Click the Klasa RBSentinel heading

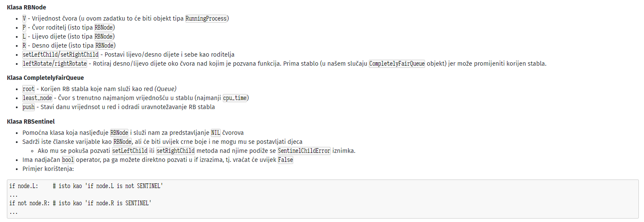(31, 122)
